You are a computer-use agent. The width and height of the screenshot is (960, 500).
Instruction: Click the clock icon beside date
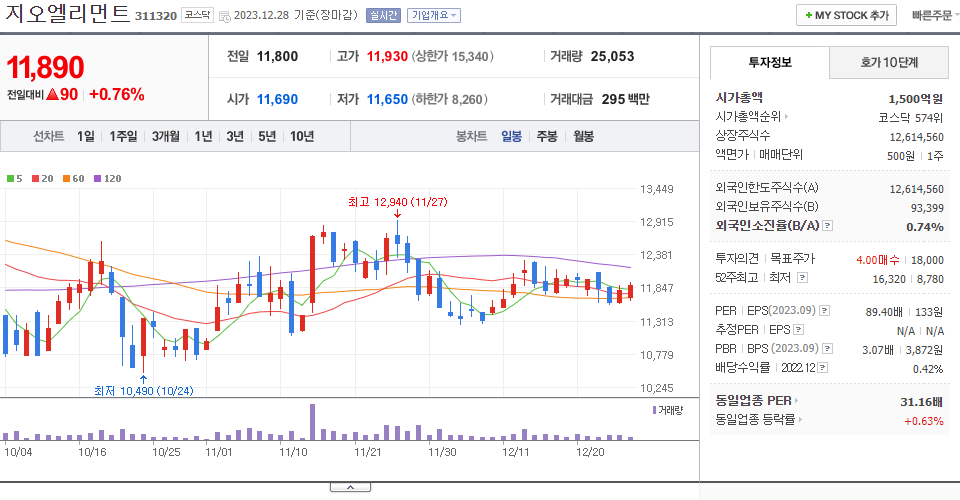click(x=225, y=17)
